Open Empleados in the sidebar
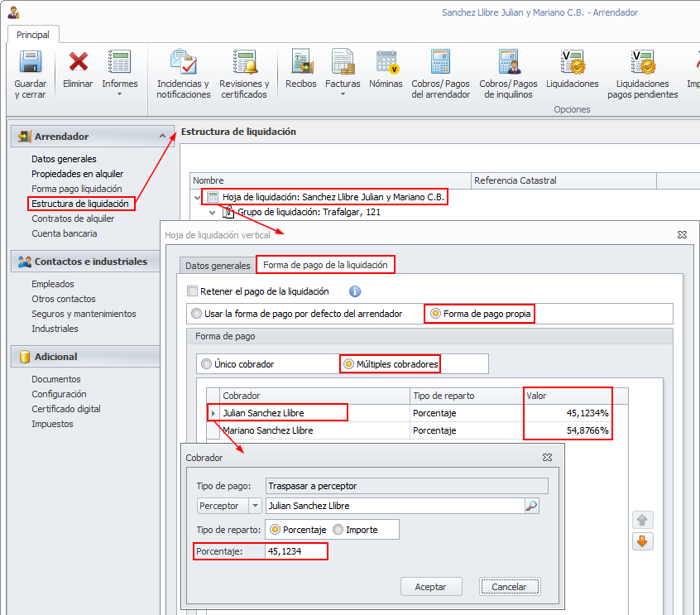Image resolution: width=700 pixels, height=615 pixels. (x=53, y=284)
